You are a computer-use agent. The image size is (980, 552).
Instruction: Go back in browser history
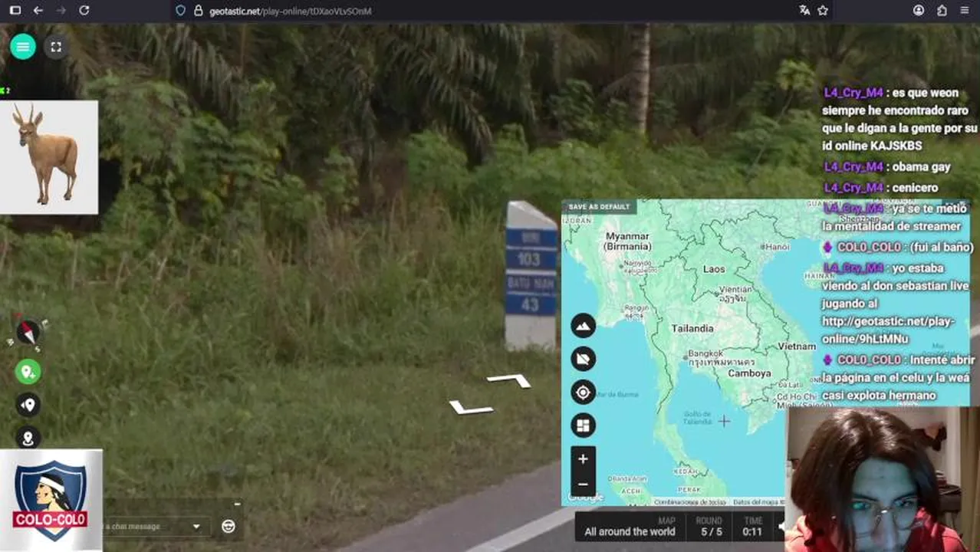[38, 11]
